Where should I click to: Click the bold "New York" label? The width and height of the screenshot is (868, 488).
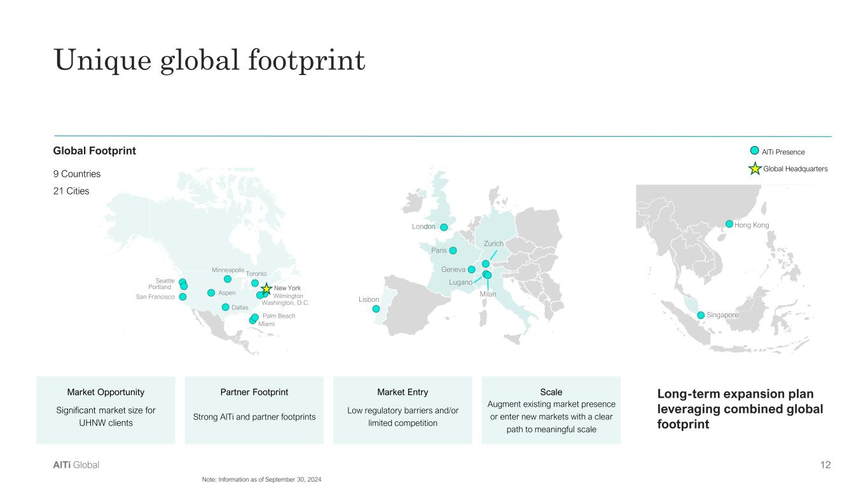pyautogui.click(x=287, y=288)
